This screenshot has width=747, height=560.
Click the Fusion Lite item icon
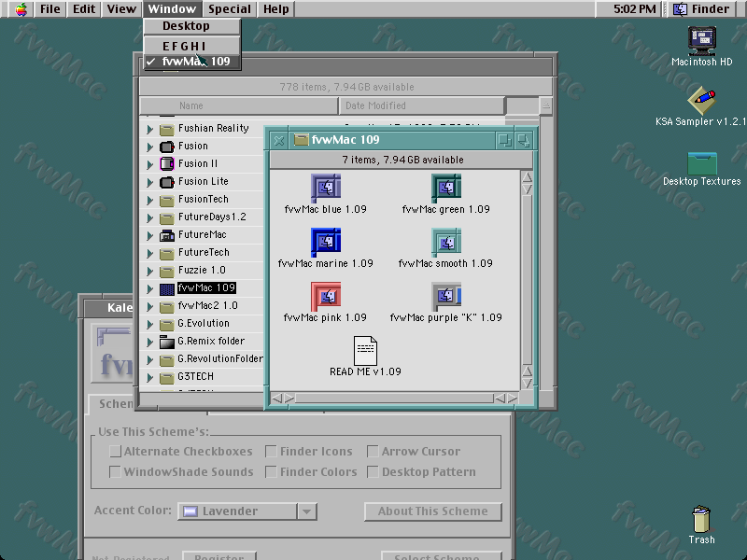coord(167,182)
